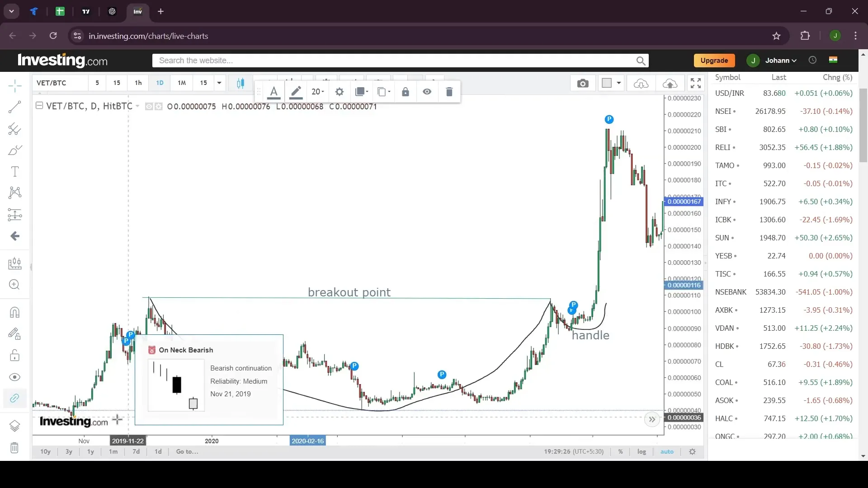Open the visual order layers dropdown
Viewport: 868px width, 488px height.
point(362,92)
